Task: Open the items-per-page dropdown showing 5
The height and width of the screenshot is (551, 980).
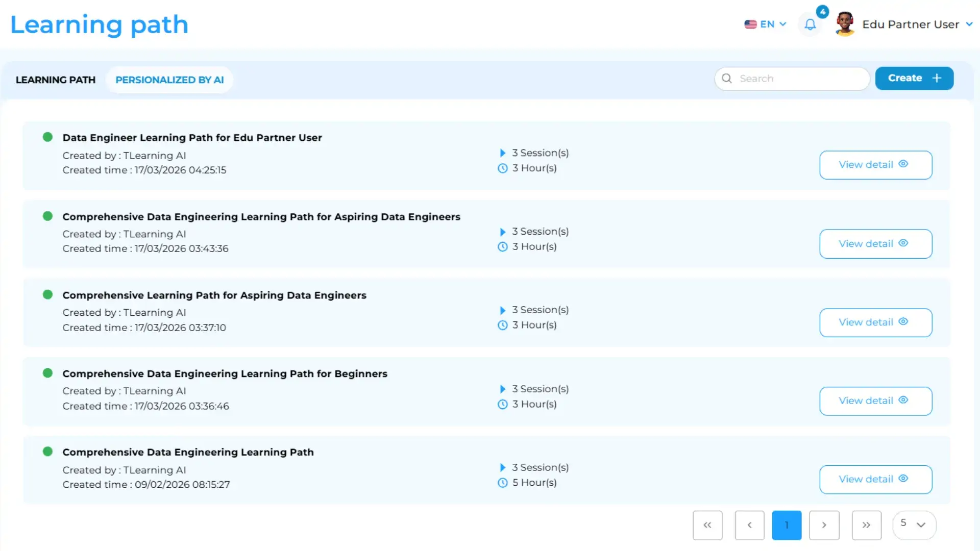Action: click(914, 525)
